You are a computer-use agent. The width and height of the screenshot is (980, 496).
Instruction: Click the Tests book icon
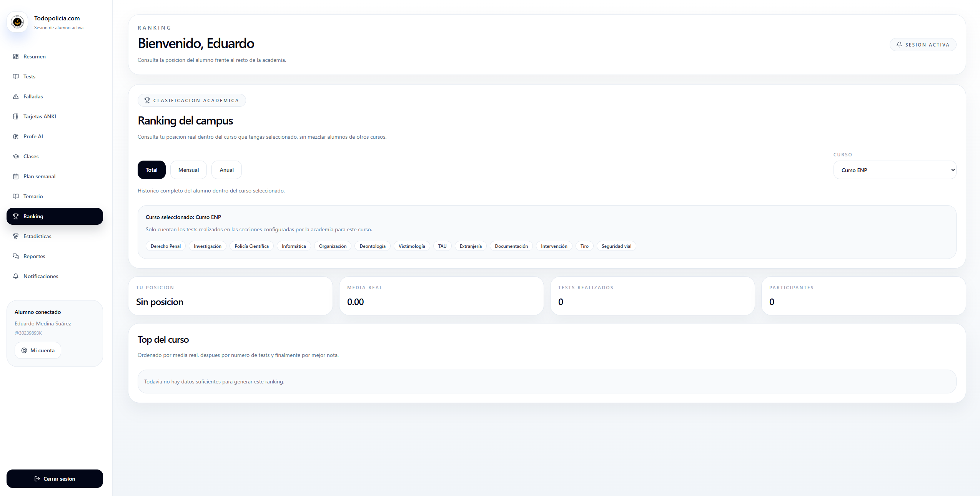click(x=16, y=76)
